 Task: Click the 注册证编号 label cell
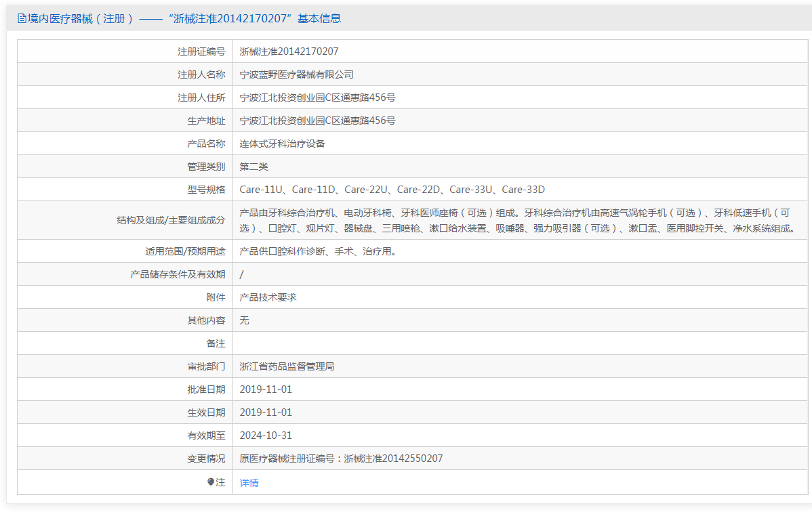[201, 51]
